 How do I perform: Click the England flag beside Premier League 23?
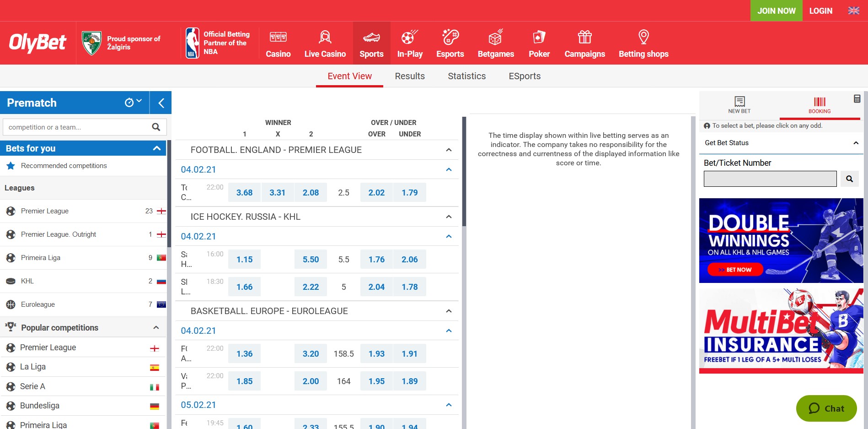coord(161,211)
